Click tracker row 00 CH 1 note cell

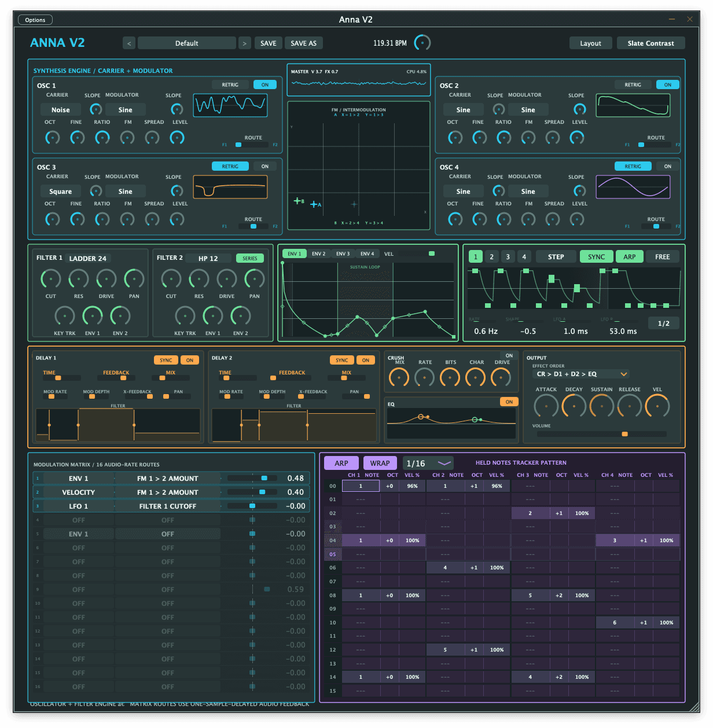point(361,486)
